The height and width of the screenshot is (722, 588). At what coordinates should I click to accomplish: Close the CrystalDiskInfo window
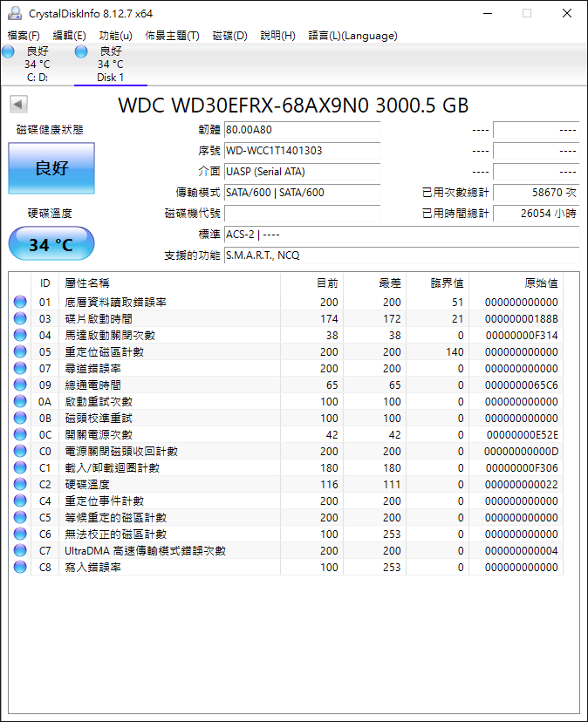click(567, 13)
